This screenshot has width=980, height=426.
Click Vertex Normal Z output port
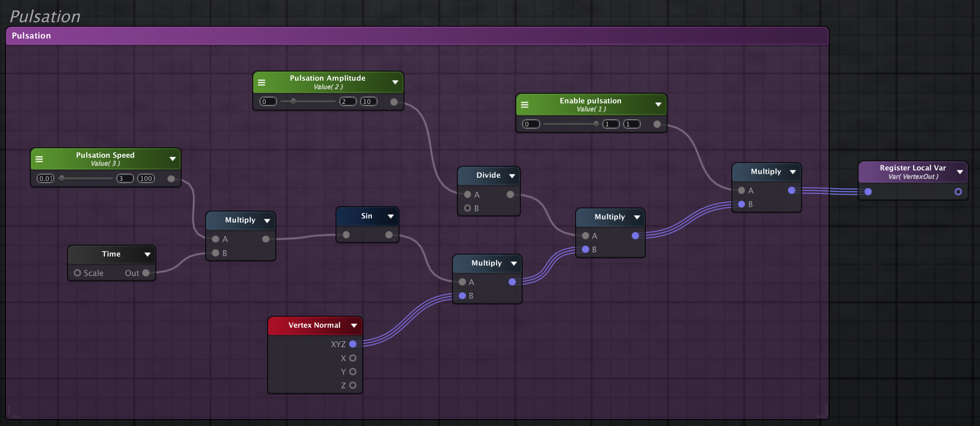point(353,385)
